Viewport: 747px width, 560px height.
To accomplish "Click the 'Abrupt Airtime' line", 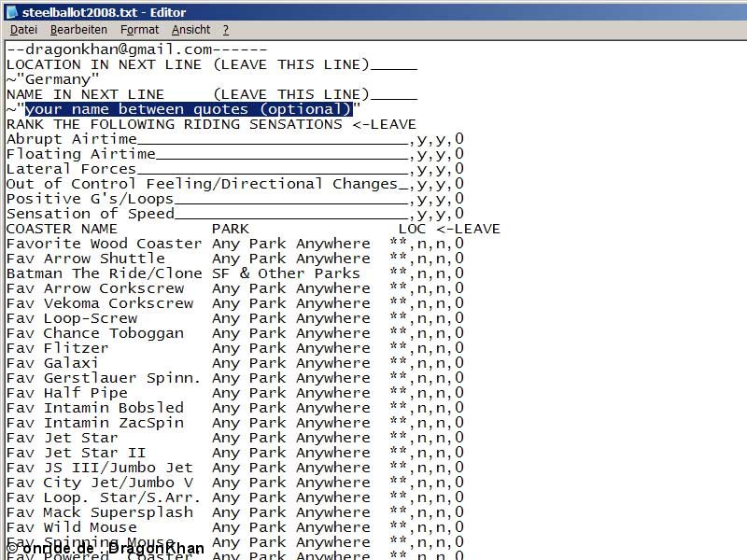I will click(x=235, y=139).
